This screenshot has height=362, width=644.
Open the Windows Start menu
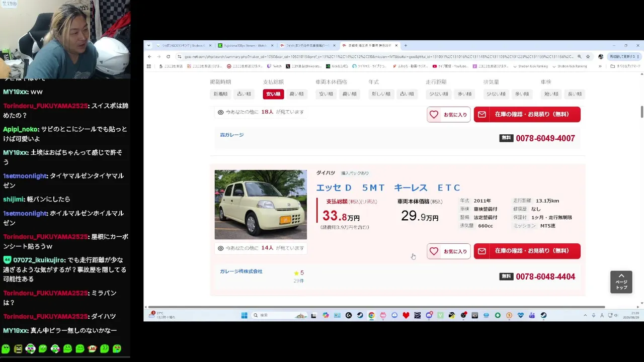tap(244, 315)
